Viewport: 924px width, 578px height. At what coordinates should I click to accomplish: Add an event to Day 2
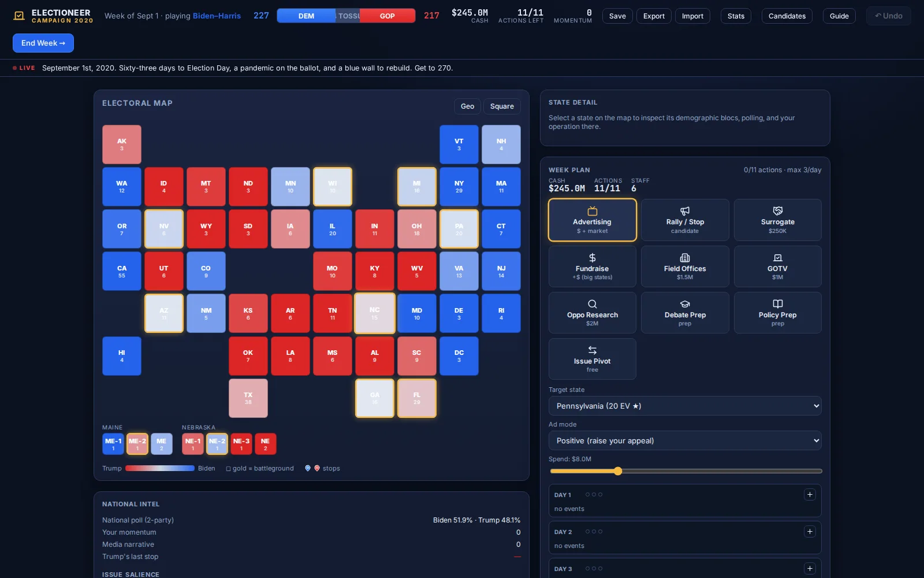[810, 532]
